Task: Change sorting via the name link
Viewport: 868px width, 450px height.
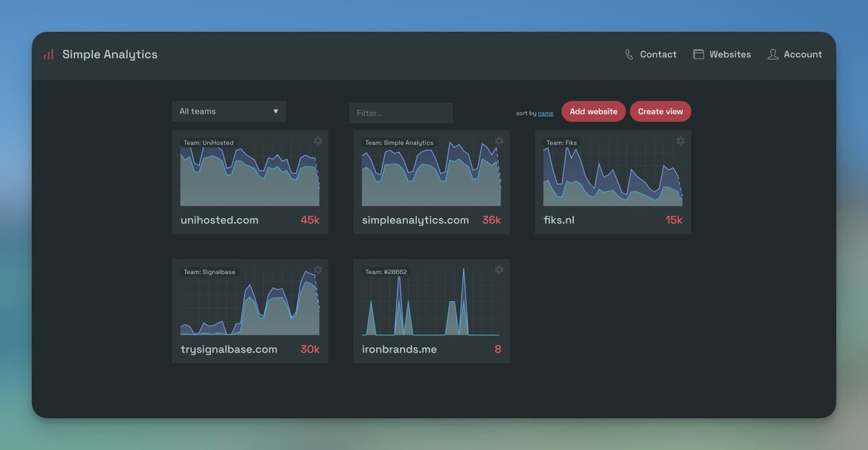Action: (545, 114)
